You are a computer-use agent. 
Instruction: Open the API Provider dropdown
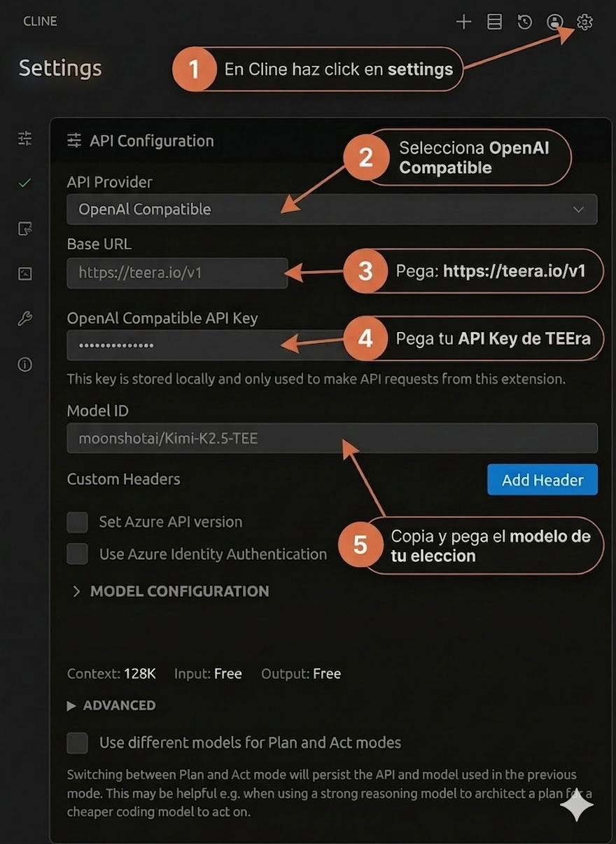332,209
